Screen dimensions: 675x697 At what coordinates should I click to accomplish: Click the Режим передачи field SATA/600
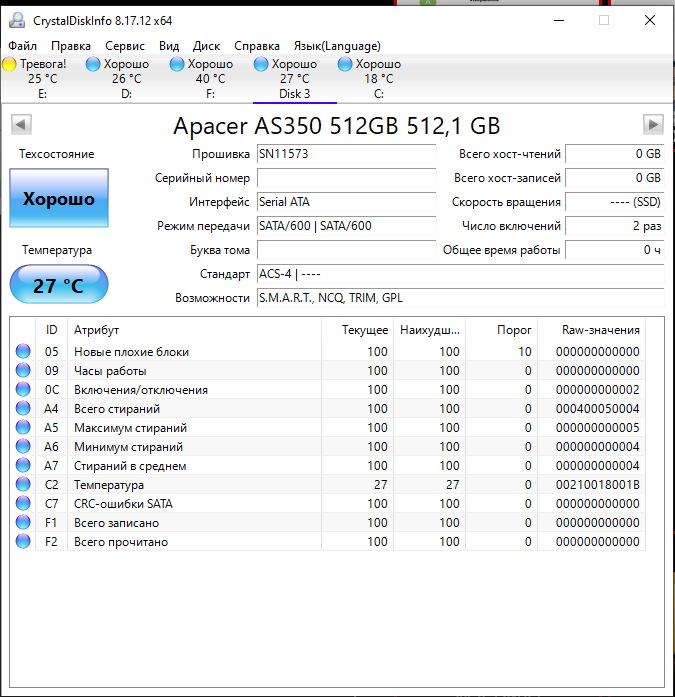coord(346,226)
